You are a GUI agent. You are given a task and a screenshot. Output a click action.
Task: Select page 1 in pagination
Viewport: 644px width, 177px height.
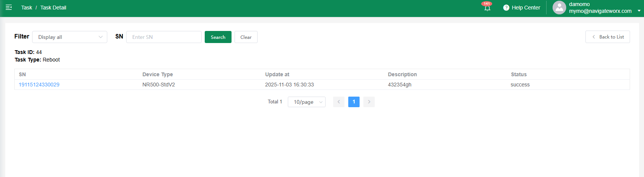pyautogui.click(x=354, y=102)
